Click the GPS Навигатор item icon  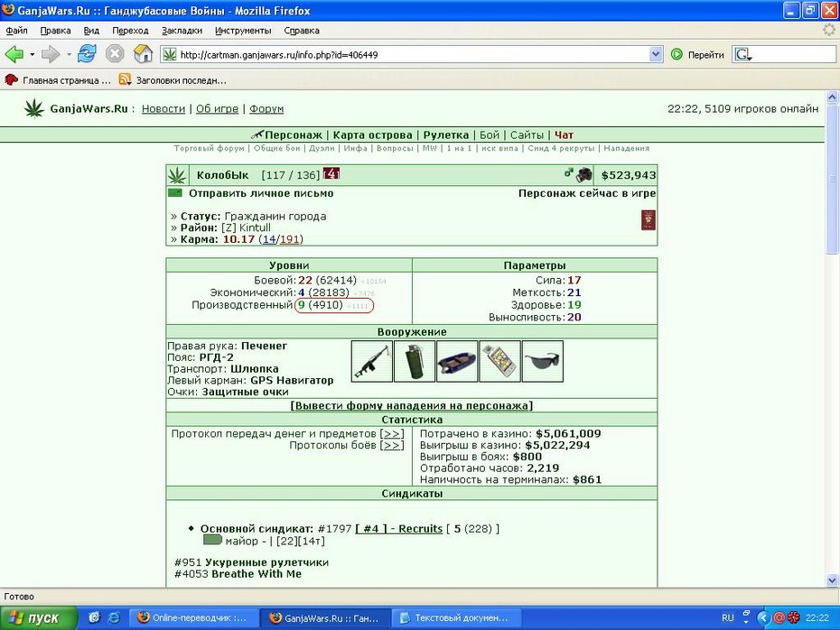pyautogui.click(x=499, y=361)
